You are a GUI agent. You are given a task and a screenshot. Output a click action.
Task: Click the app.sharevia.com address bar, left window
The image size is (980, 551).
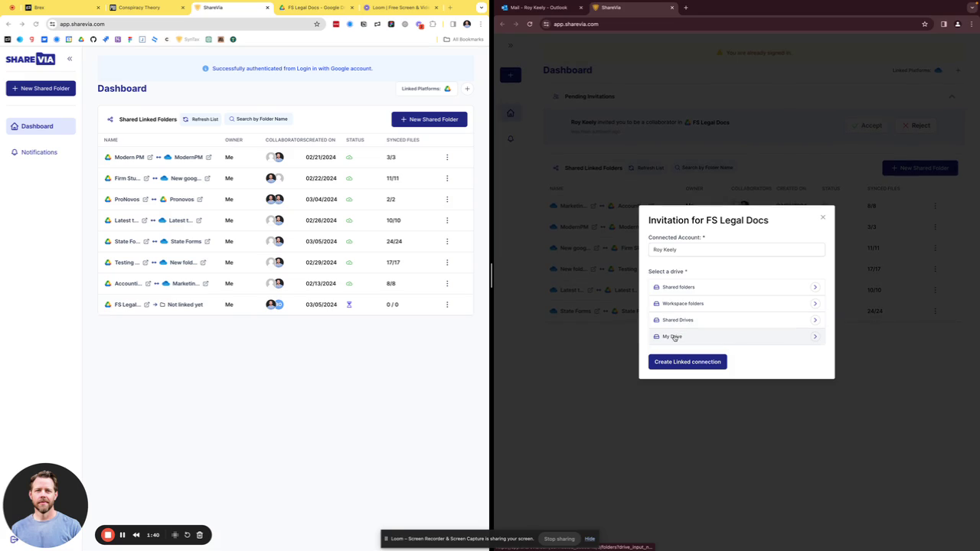pyautogui.click(x=184, y=24)
